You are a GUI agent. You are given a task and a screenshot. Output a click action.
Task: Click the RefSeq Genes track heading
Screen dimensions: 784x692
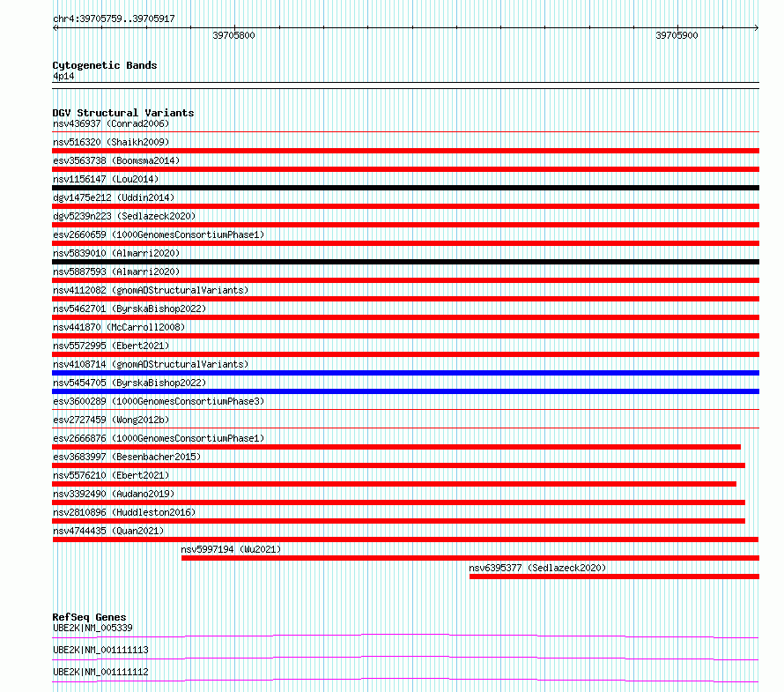tap(89, 617)
